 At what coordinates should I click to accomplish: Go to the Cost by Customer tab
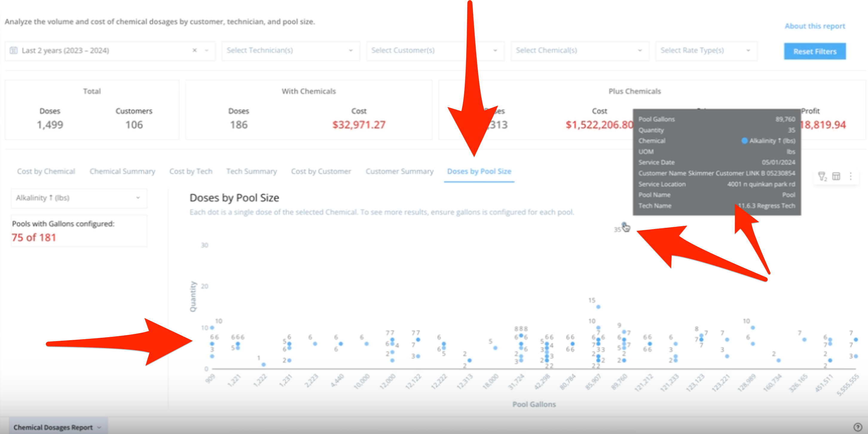click(x=321, y=171)
